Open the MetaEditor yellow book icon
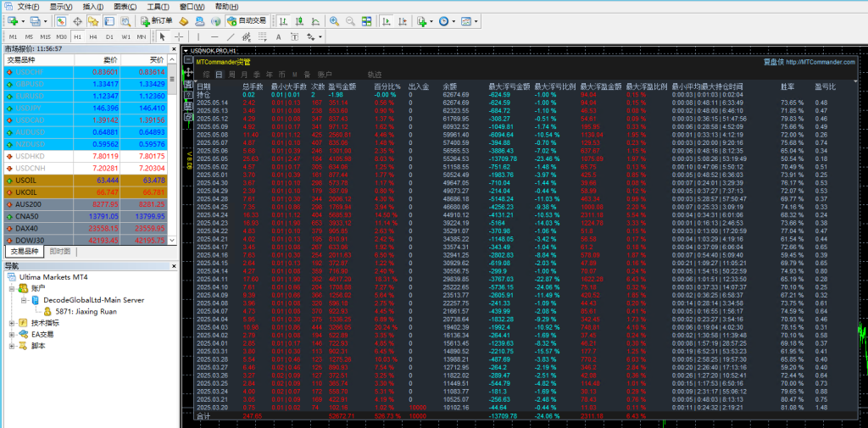This screenshot has width=868, height=428. tap(184, 21)
